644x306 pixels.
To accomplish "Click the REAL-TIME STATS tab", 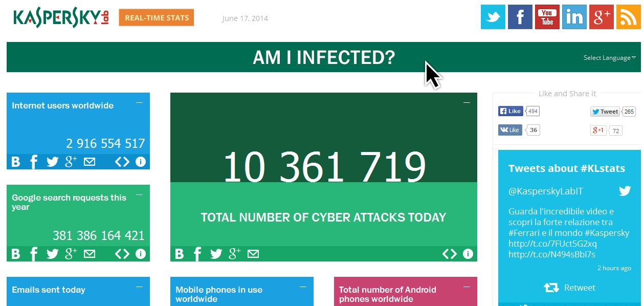I will click(x=156, y=17).
